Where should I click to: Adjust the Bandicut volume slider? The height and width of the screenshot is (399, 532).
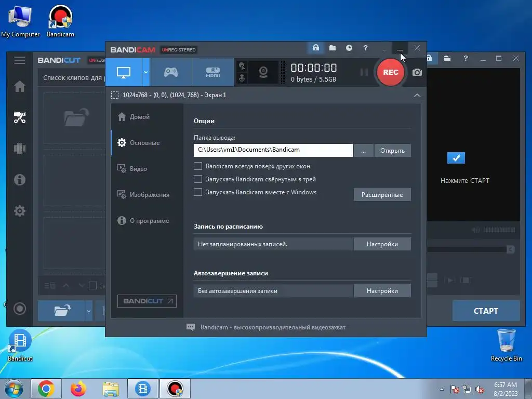(x=499, y=230)
